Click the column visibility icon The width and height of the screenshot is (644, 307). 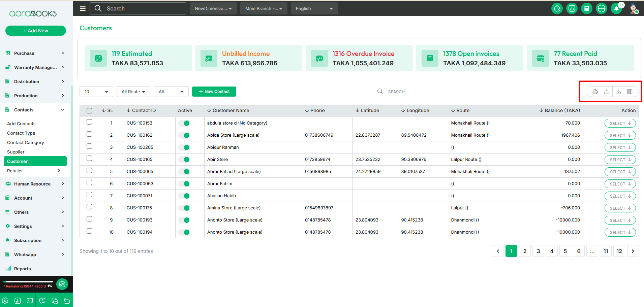[630, 92]
